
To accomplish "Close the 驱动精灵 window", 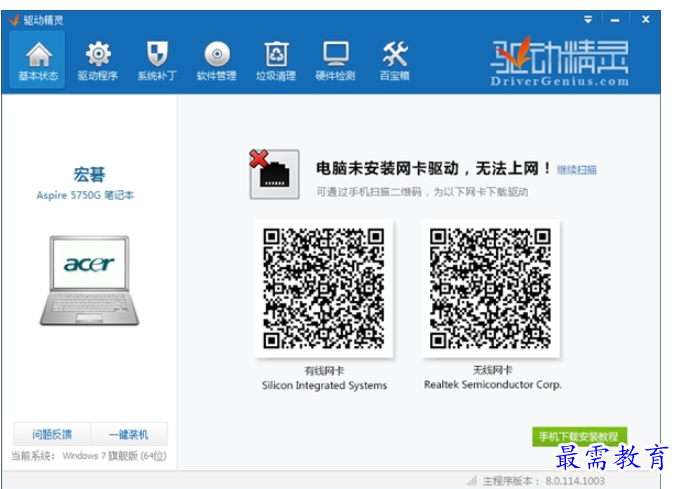I will [645, 19].
